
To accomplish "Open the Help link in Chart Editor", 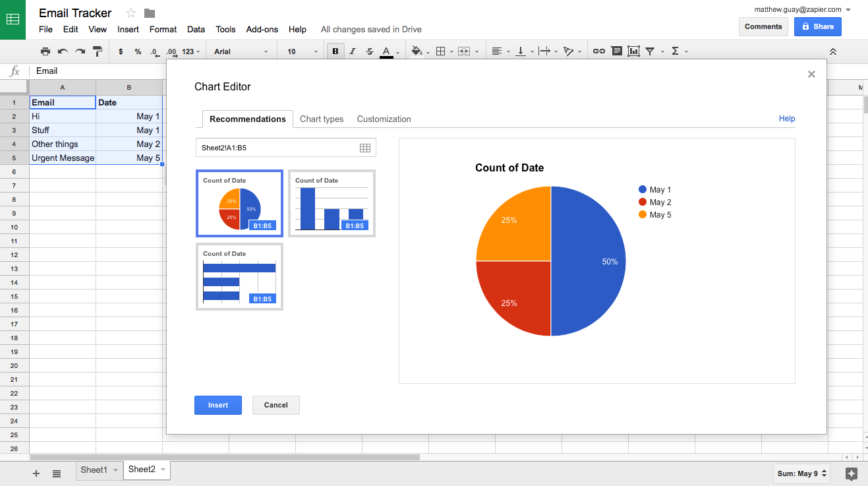I will 787,119.
